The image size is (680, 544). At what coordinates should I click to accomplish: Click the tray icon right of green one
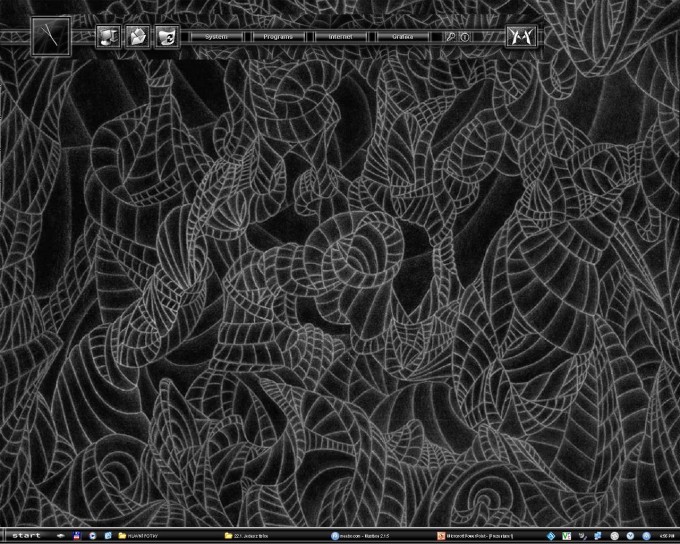point(582,536)
